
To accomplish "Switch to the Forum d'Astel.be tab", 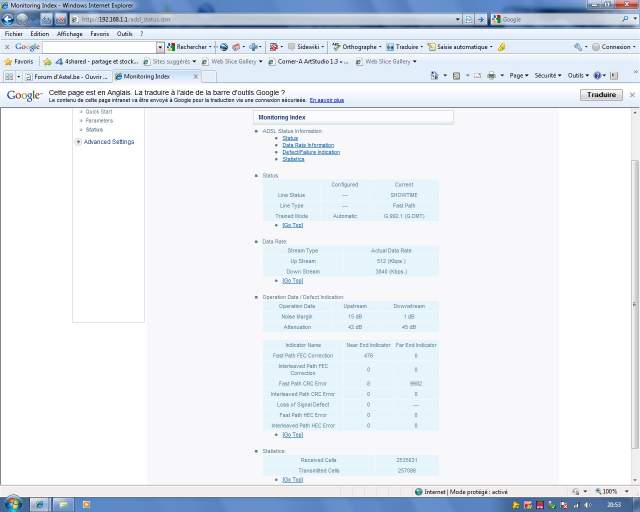I will (x=68, y=76).
